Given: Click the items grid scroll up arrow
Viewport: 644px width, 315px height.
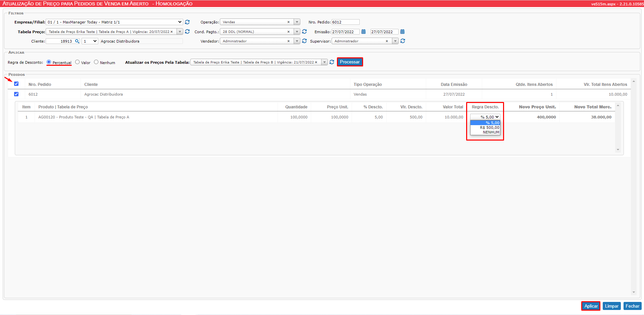Looking at the screenshot, I should click(618, 106).
